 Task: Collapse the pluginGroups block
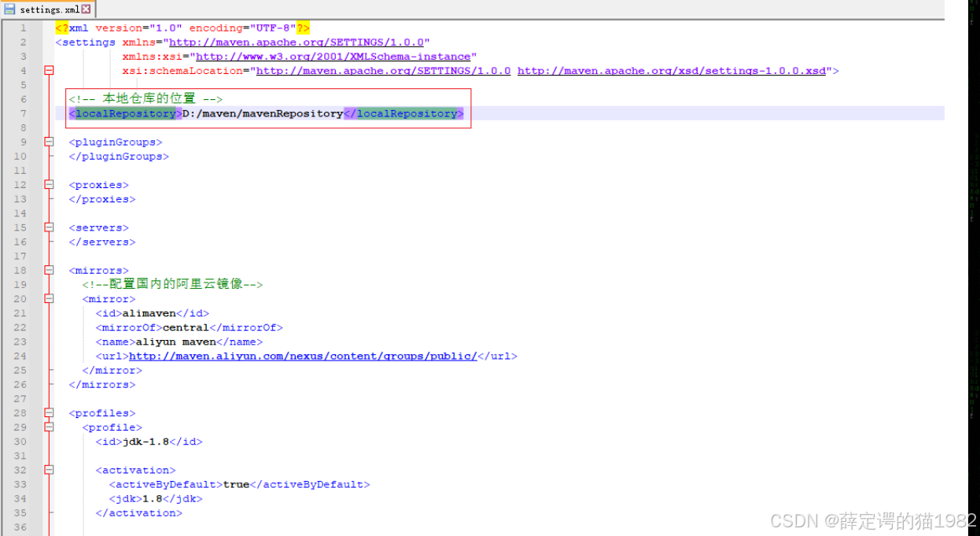(x=49, y=142)
